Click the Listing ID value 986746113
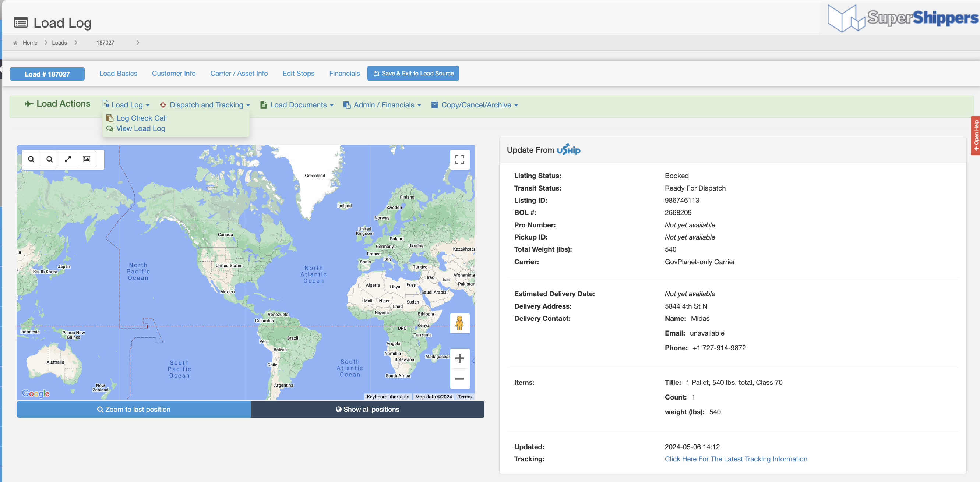This screenshot has width=980, height=482. tap(682, 200)
